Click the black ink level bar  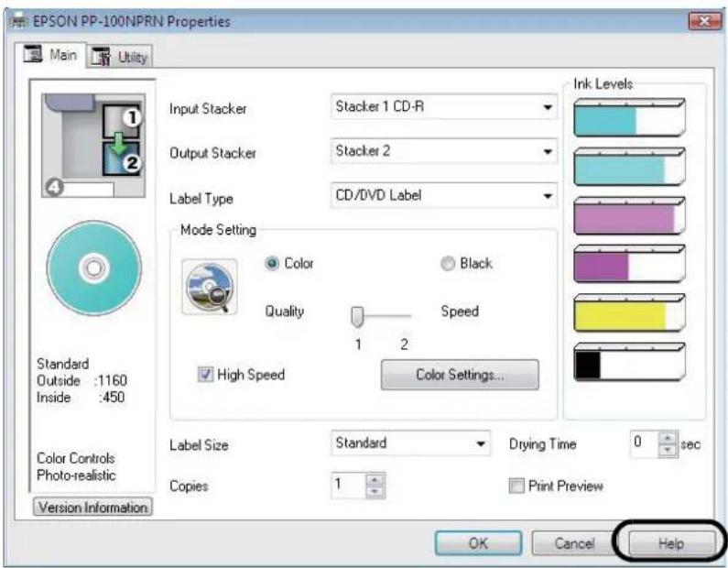(630, 362)
